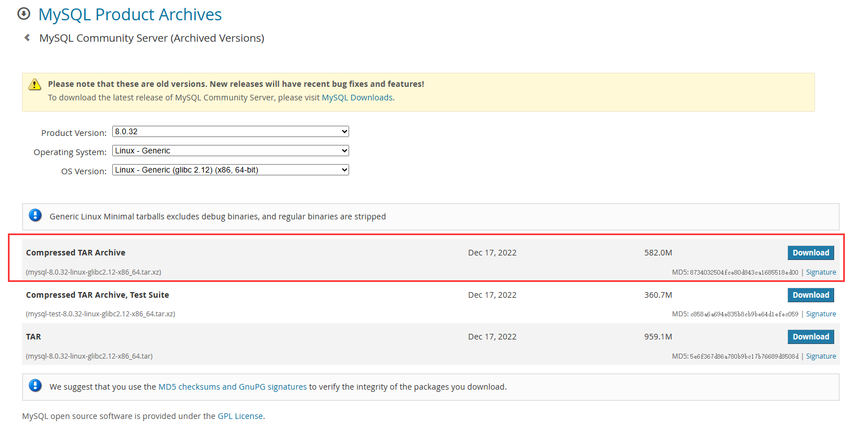Click the MD5 hash of Compressed TAR Archive
The image size is (868, 428).
(744, 272)
